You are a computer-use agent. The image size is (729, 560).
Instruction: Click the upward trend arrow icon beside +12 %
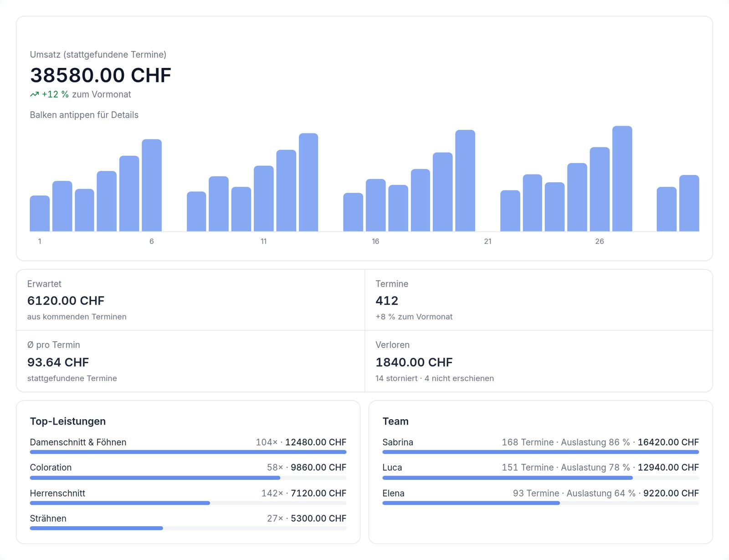(x=35, y=94)
